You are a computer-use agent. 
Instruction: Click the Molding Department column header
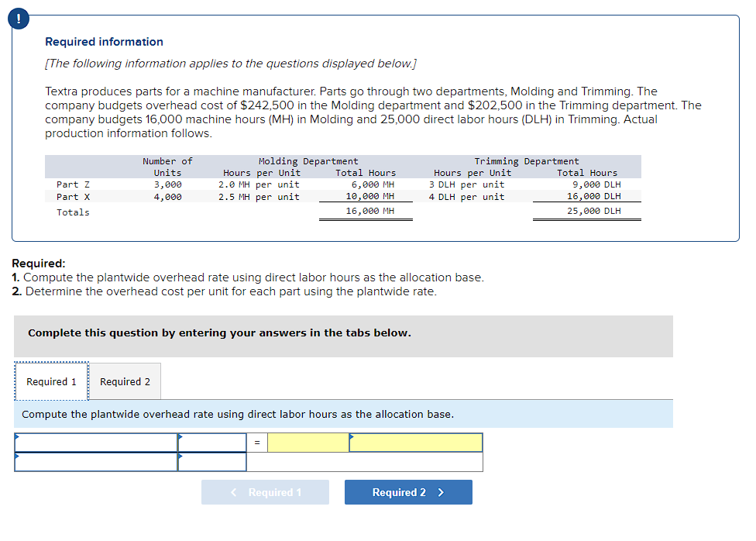tap(308, 161)
